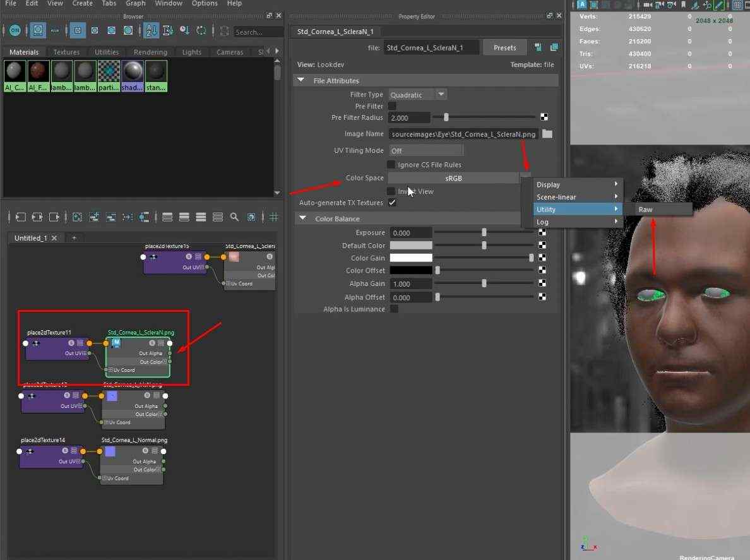Click graph search magnifier icon

234,217
